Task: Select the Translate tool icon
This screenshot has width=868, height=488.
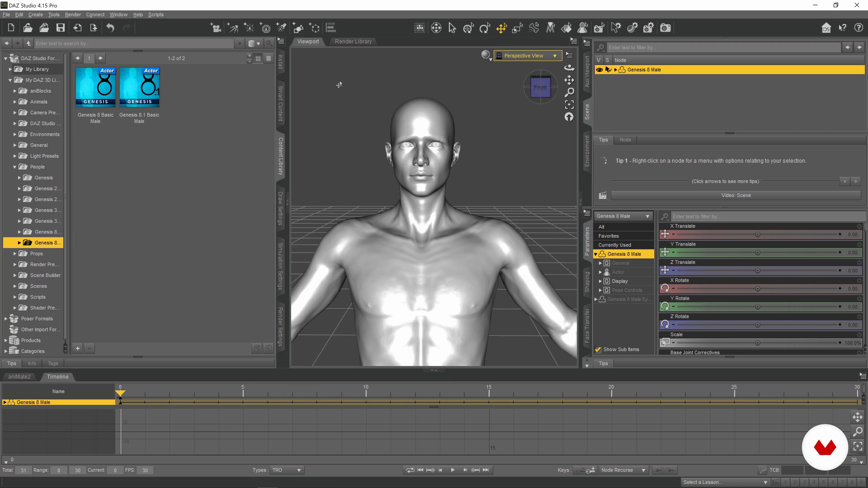Action: pos(501,28)
